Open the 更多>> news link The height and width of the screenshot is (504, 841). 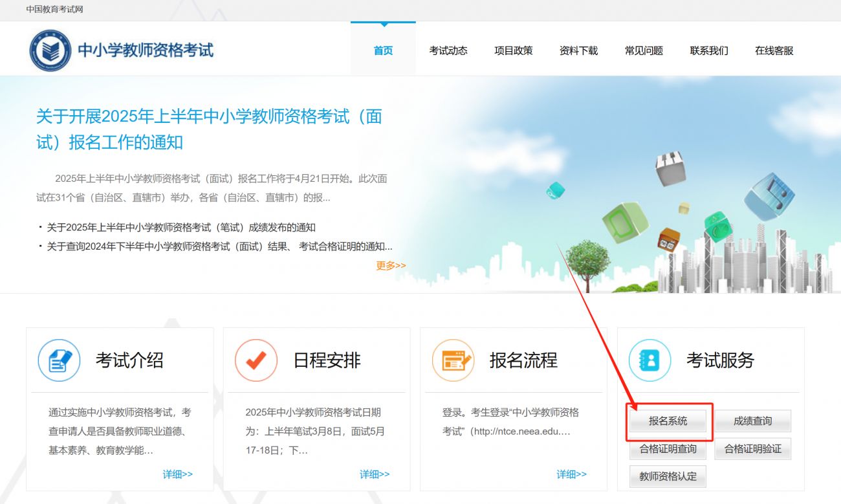tap(391, 265)
